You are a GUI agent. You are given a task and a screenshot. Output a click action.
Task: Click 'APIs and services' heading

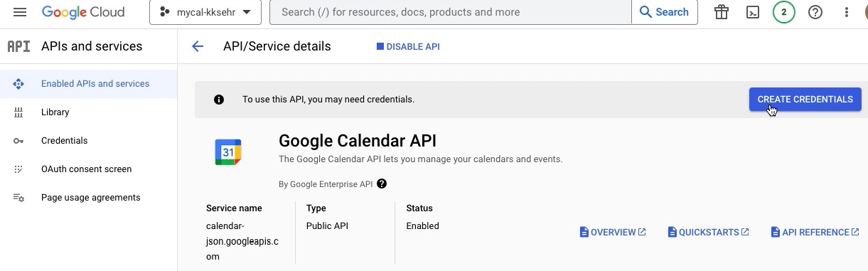tap(92, 46)
